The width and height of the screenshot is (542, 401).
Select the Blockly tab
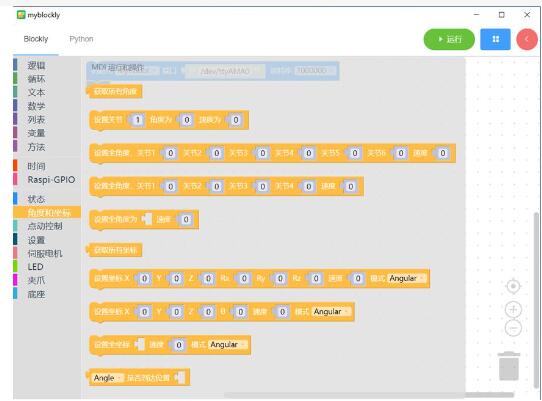36,39
